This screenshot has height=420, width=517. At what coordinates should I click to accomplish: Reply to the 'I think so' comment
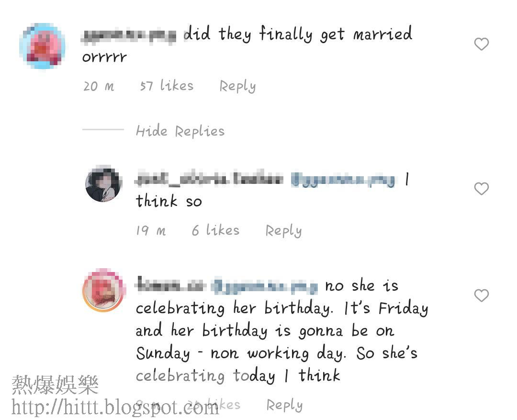coord(283,230)
